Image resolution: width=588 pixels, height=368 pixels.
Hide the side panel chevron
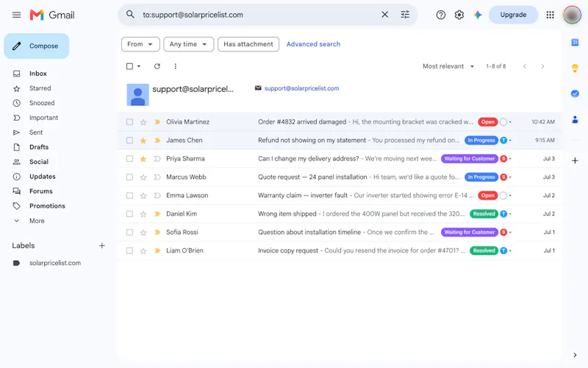click(x=575, y=355)
